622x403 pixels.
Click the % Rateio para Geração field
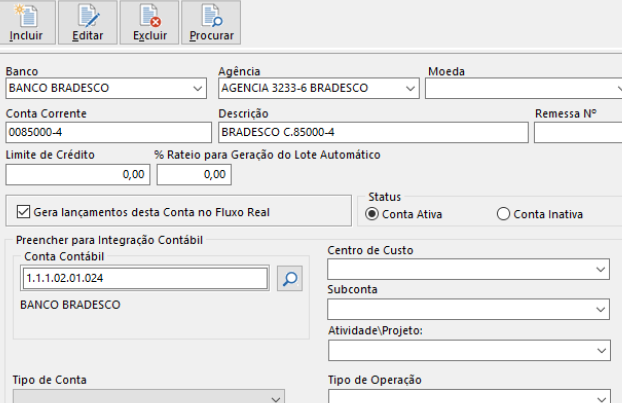[x=194, y=175]
